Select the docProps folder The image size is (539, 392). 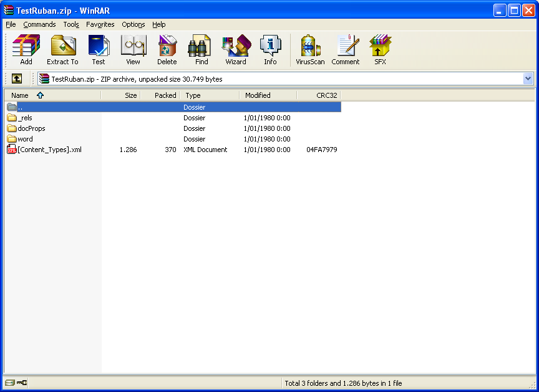pos(31,128)
